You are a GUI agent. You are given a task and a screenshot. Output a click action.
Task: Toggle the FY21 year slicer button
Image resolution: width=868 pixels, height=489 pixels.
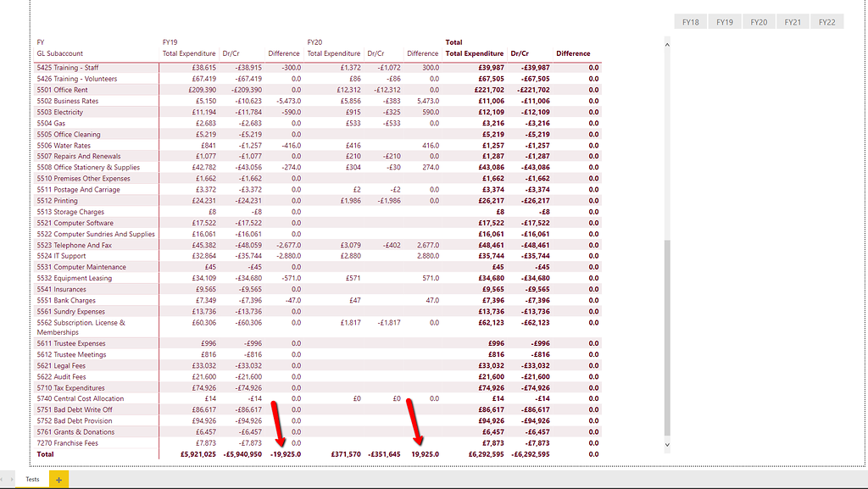[x=793, y=21]
